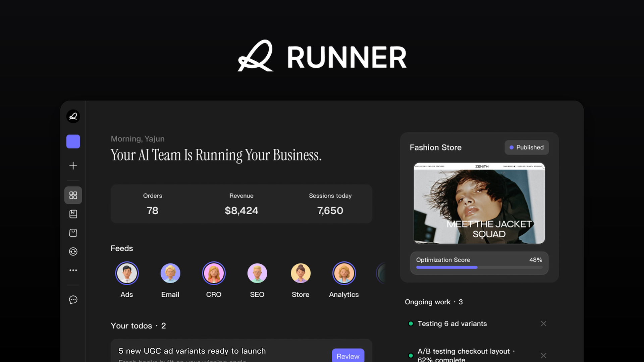
Task: Click the Revenue value $8,424
Action: pos(241,210)
